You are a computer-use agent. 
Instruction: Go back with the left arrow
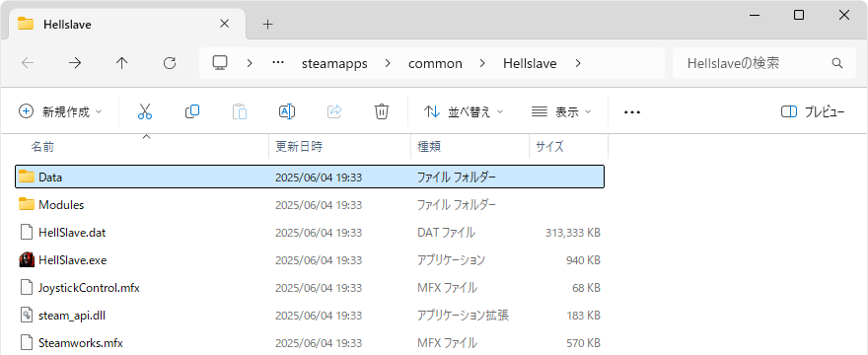(28, 63)
